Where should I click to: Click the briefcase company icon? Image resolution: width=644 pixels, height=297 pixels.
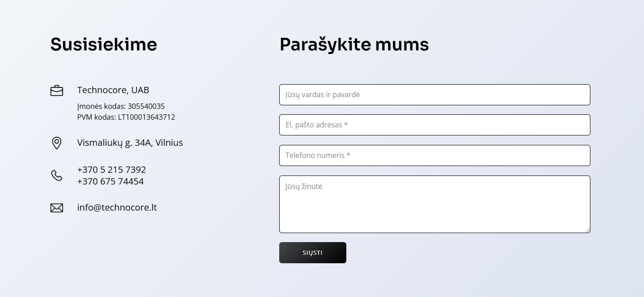[x=57, y=90]
